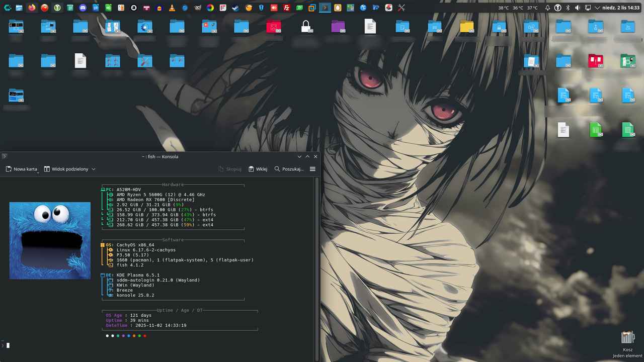Select the yellow folder on desktop
This screenshot has height=362, width=644.
(467, 27)
